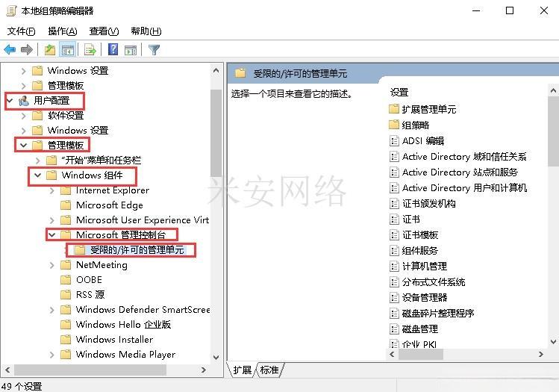559x392 pixels.
Task: Click the Export list toolbar icon
Action: click(90, 49)
